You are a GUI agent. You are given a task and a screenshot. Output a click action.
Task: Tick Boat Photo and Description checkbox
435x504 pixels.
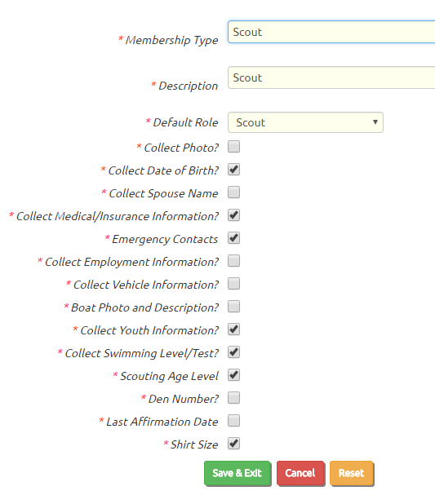pyautogui.click(x=233, y=307)
